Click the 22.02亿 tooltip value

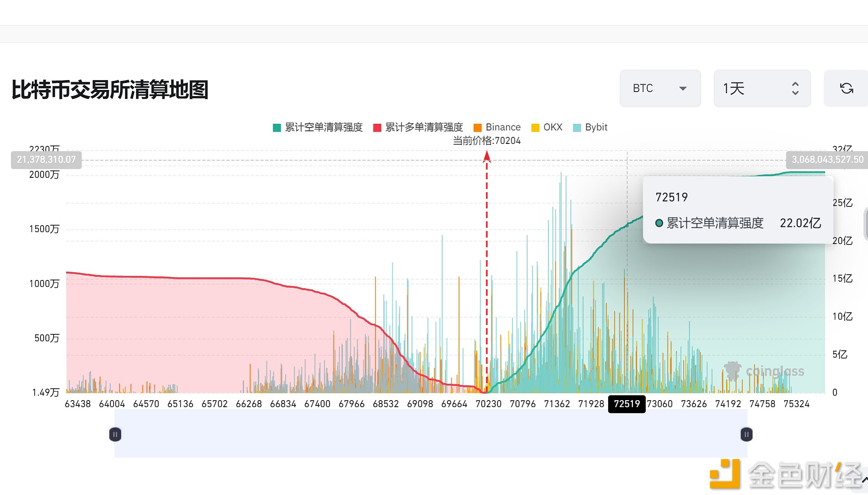tap(800, 223)
